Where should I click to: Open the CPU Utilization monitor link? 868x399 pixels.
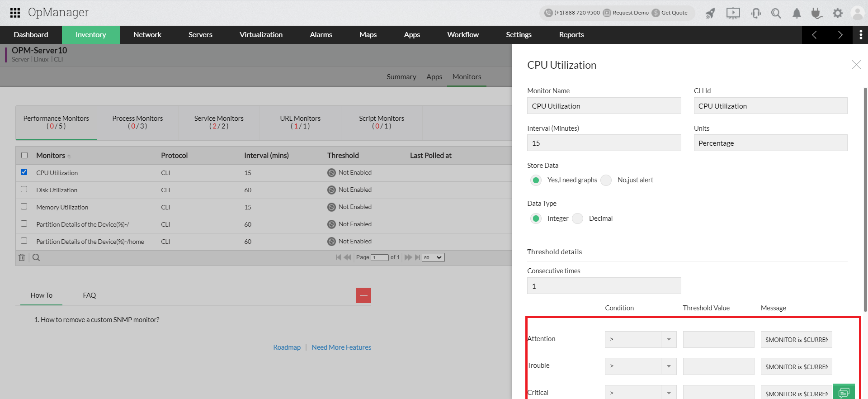click(57, 173)
